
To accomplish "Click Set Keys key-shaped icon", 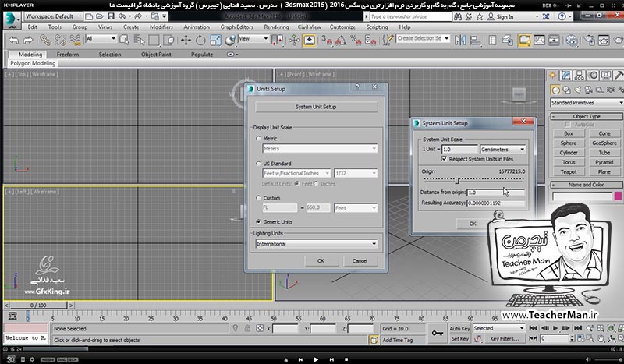I will pyautogui.click(x=438, y=334).
